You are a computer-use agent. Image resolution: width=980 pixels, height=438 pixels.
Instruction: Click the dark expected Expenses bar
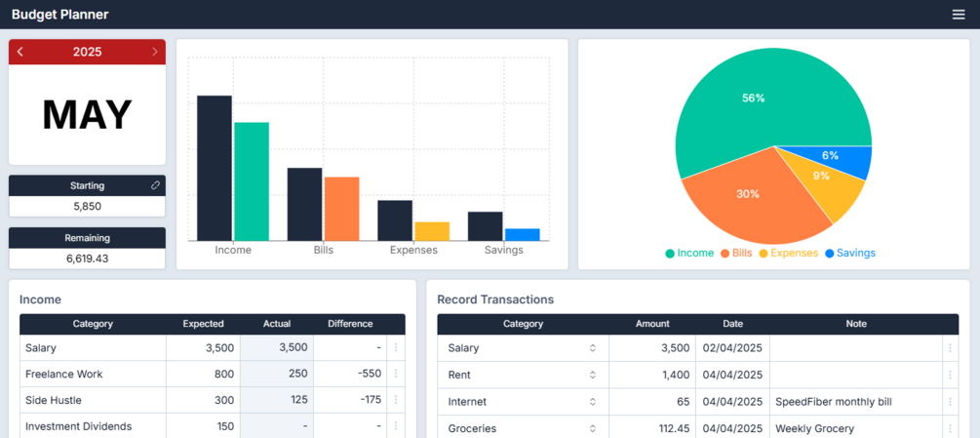coord(395,219)
